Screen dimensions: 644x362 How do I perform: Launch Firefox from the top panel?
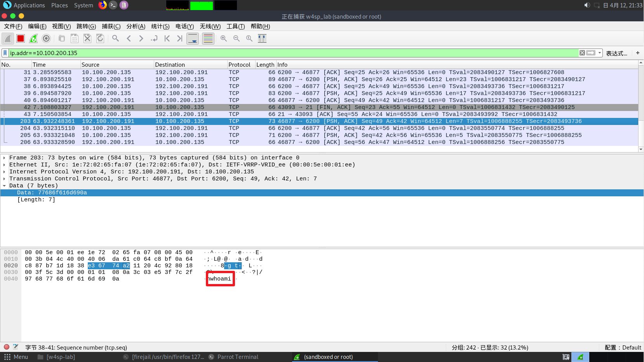click(x=103, y=5)
